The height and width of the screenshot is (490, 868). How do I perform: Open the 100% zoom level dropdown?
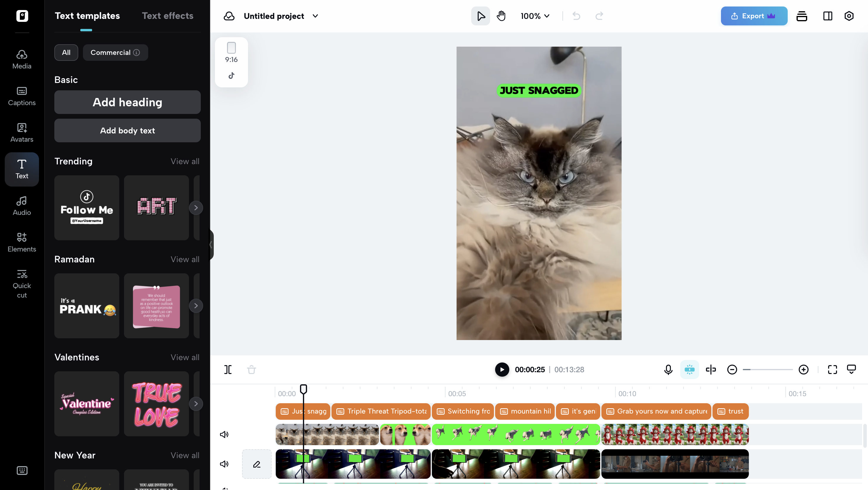click(535, 16)
